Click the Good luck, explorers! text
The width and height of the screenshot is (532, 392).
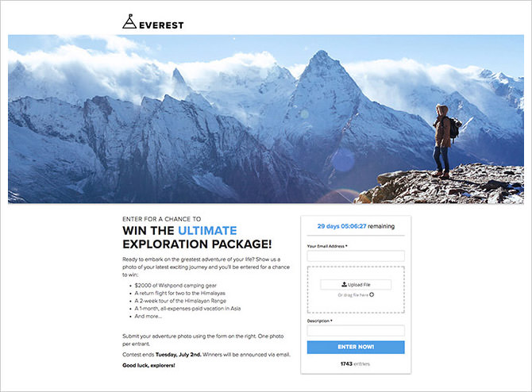coord(148,365)
